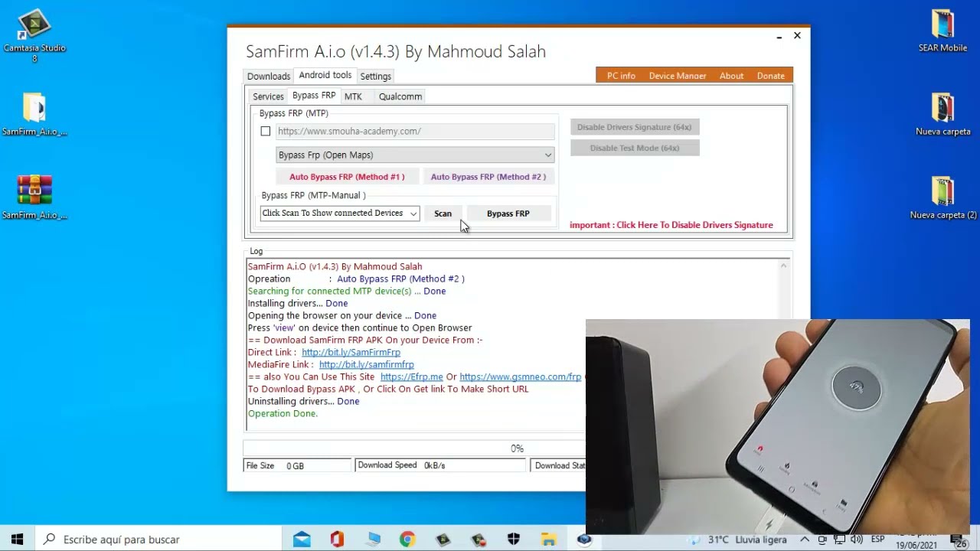Open the Camtasia recorder taskbar icon
The image size is (980, 551).
click(479, 540)
